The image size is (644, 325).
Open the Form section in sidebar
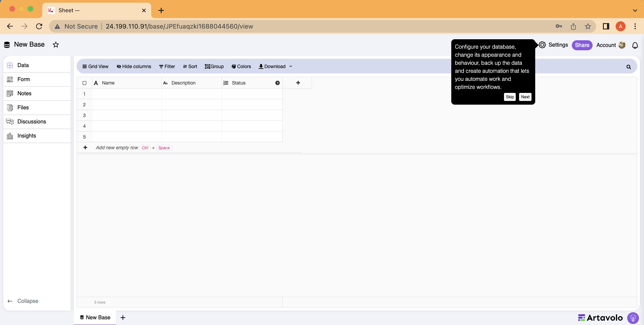[37, 79]
